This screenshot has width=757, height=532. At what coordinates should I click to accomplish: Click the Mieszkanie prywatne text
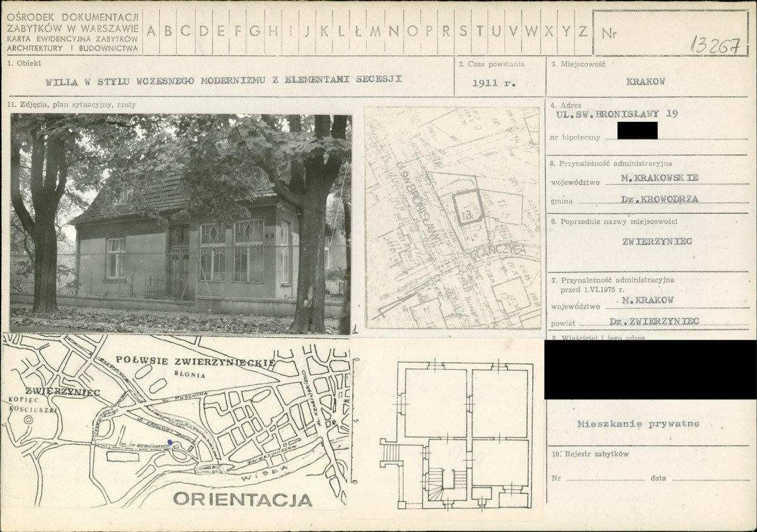click(638, 424)
